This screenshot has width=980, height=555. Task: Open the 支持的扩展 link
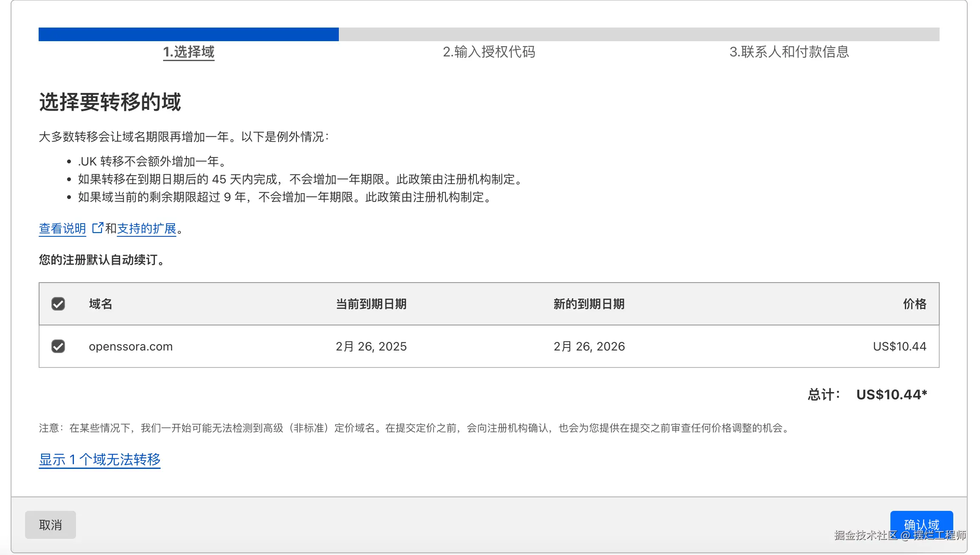click(146, 228)
